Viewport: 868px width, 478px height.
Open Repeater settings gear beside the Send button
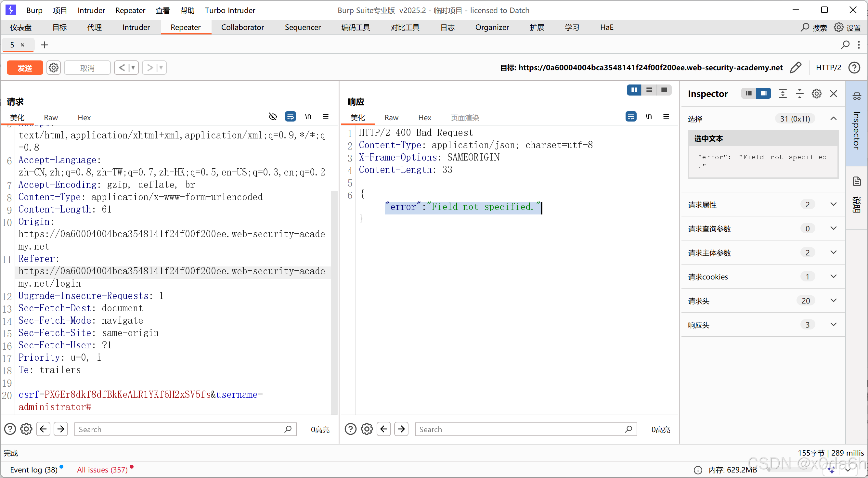[54, 67]
